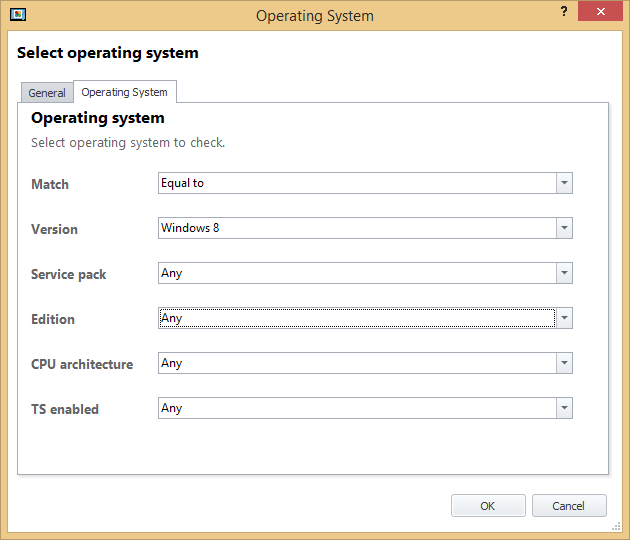The height and width of the screenshot is (540, 630).
Task: Confirm with the OK button
Action: [488, 506]
